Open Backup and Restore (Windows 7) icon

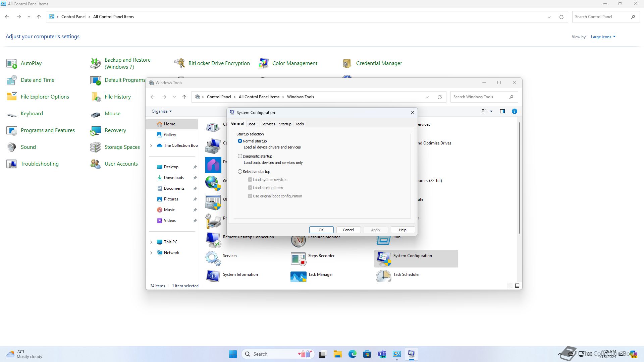pyautogui.click(x=96, y=63)
